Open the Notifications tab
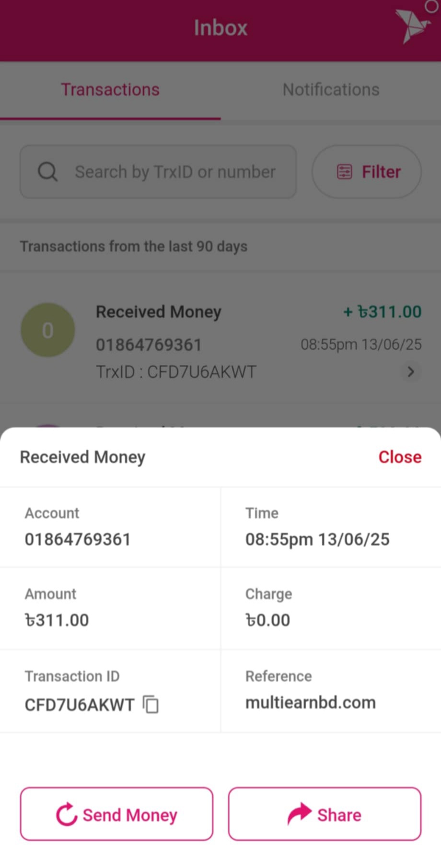 pyautogui.click(x=331, y=90)
